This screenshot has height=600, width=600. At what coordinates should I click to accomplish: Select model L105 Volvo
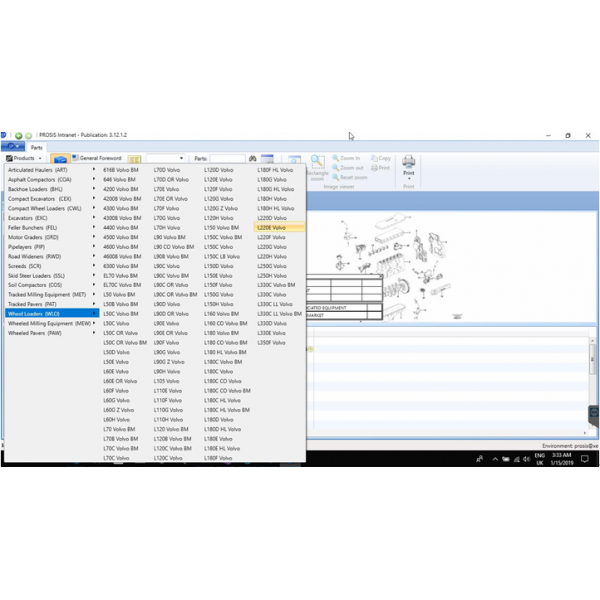point(166,381)
